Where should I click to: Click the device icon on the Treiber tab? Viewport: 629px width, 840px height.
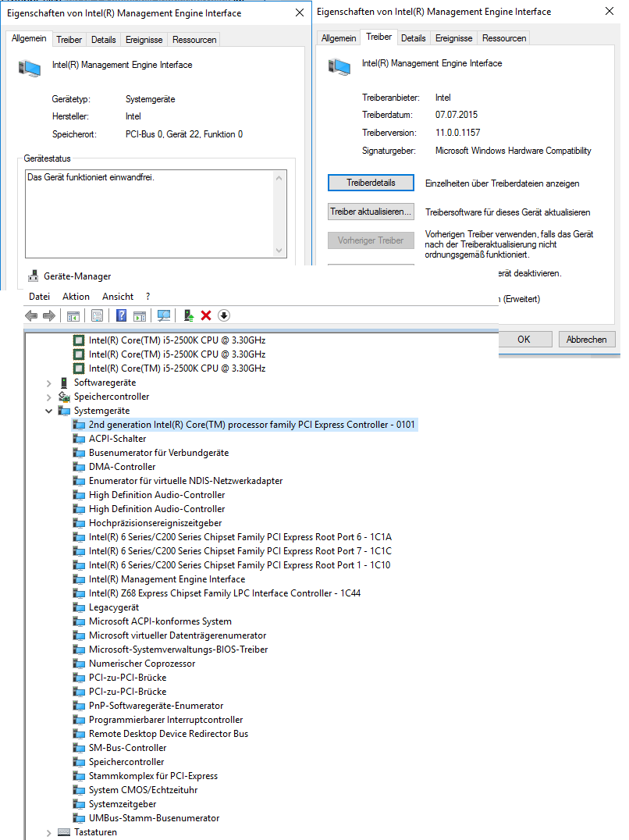pyautogui.click(x=339, y=67)
